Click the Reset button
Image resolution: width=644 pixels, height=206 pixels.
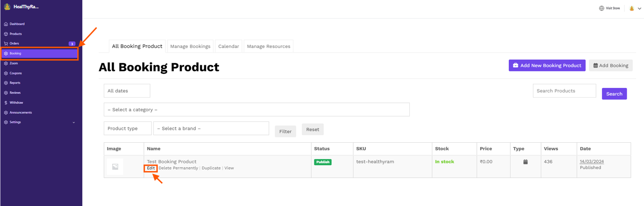pos(313,129)
